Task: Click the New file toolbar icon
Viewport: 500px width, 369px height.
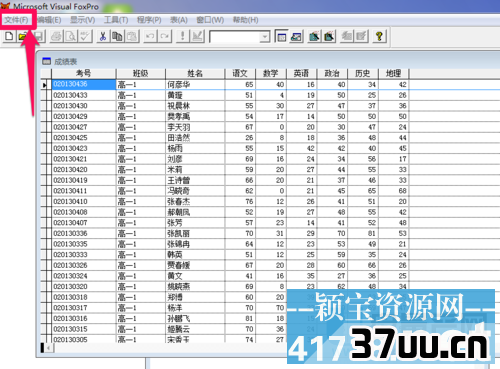Action: [9, 36]
